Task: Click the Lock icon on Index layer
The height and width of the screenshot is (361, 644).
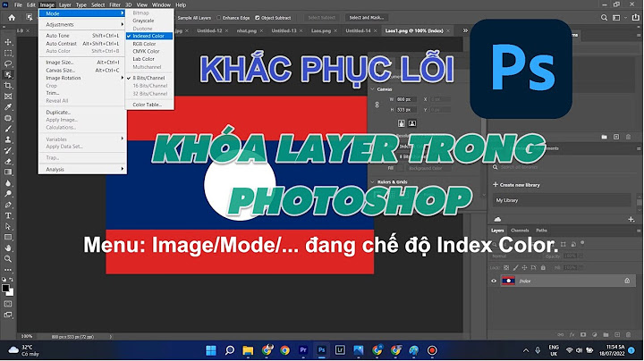Action: pos(627,281)
